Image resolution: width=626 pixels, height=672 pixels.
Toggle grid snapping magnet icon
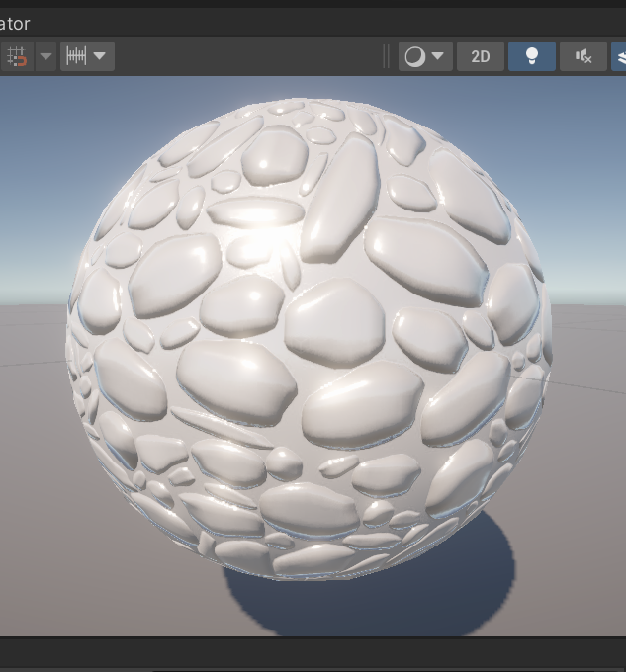pyautogui.click(x=17, y=56)
